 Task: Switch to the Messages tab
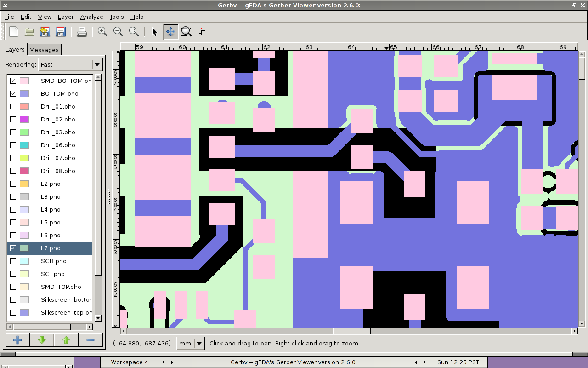pyautogui.click(x=44, y=50)
